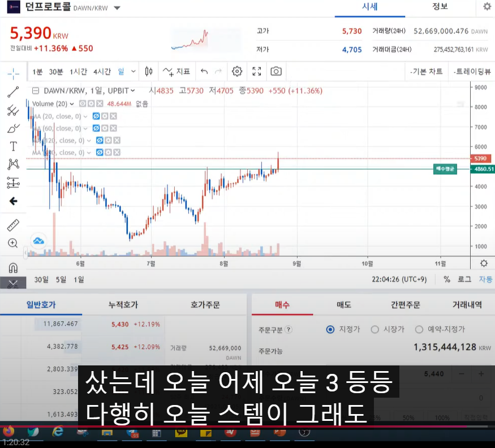The height and width of the screenshot is (448, 495).
Task: Select the text T annotation tool
Action: (13, 147)
